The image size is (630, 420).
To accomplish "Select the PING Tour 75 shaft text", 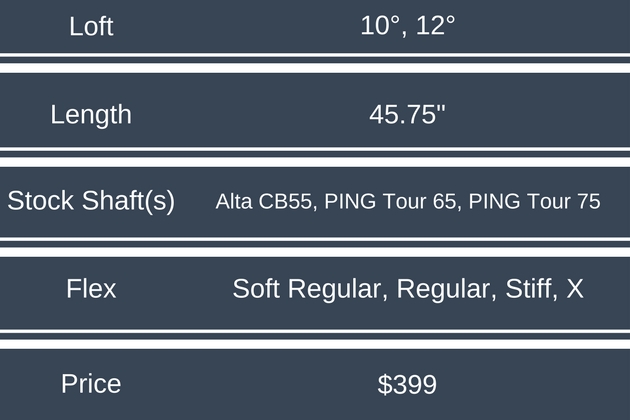I will 535,202.
